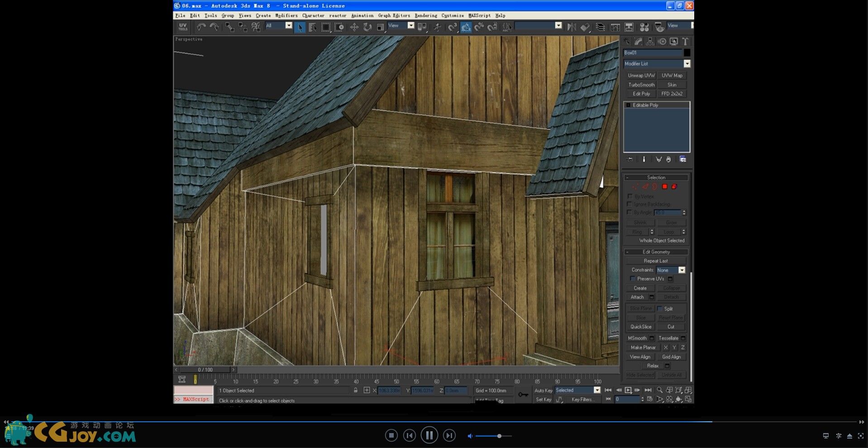Toggle Auto Key mode
868x448 pixels.
click(543, 391)
